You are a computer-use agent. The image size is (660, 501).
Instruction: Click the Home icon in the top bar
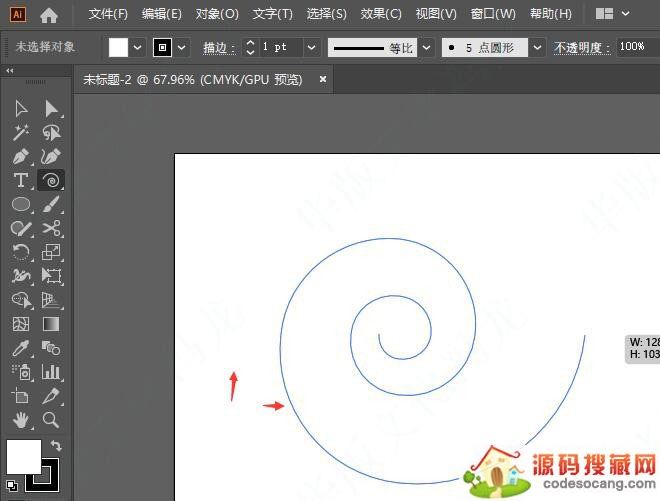click(49, 14)
